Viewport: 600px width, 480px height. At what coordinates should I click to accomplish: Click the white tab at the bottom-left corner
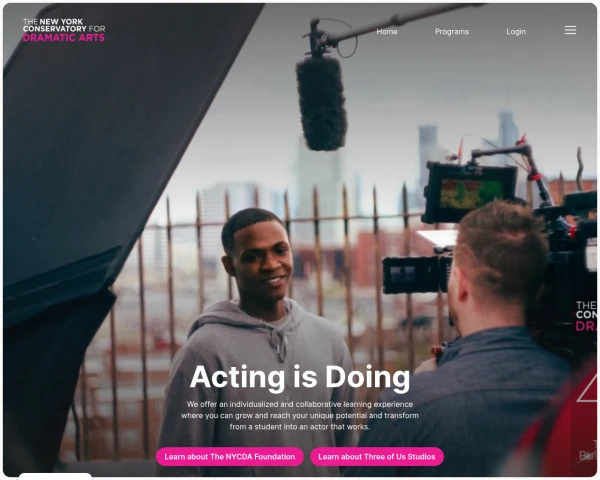[55, 476]
